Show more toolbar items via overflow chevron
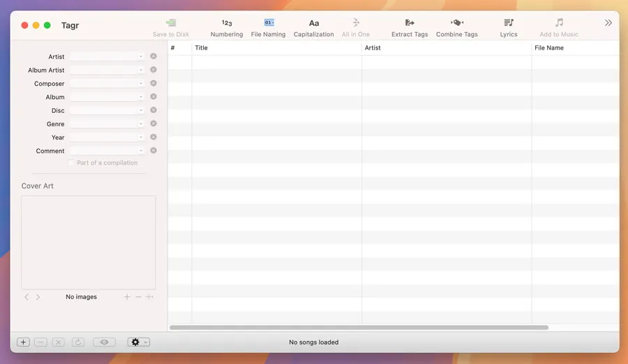The image size is (628, 364). 608,23
